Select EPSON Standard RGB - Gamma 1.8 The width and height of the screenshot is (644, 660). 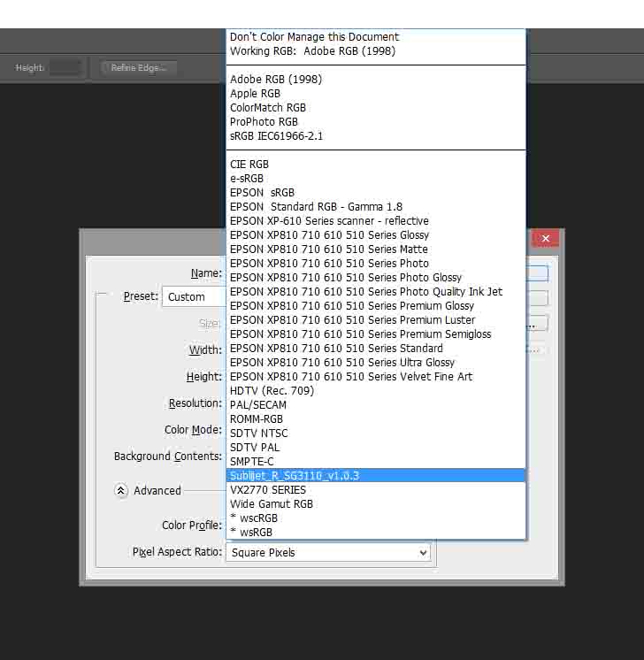(376, 207)
